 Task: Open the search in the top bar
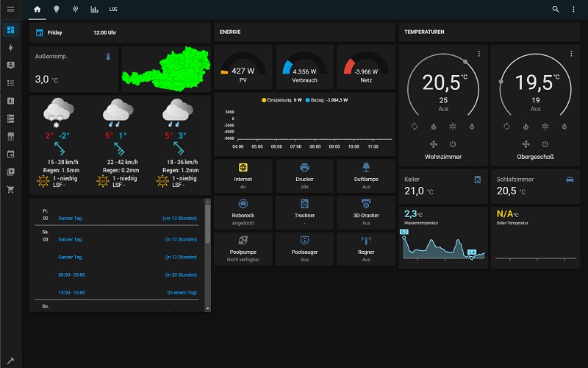[x=556, y=10]
